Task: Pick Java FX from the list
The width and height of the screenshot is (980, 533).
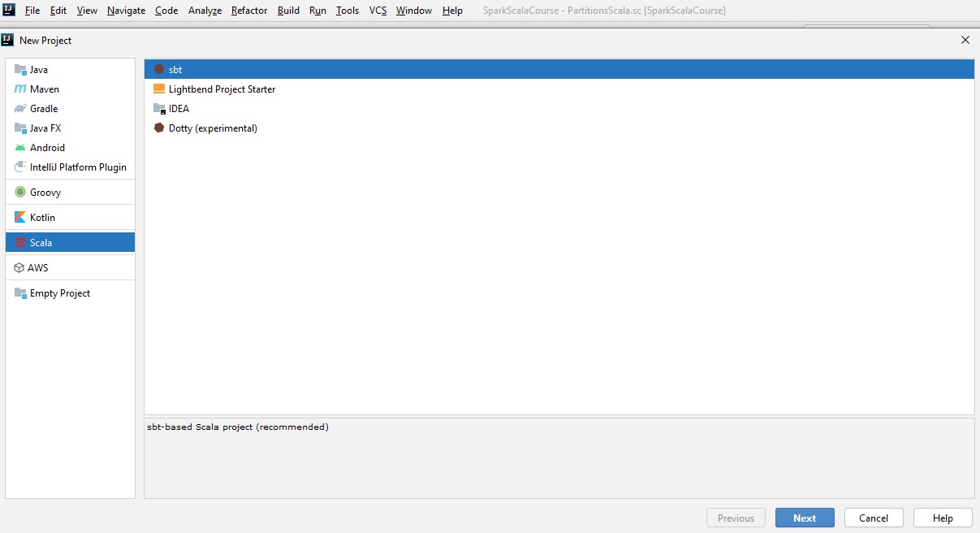Action: click(x=70, y=128)
